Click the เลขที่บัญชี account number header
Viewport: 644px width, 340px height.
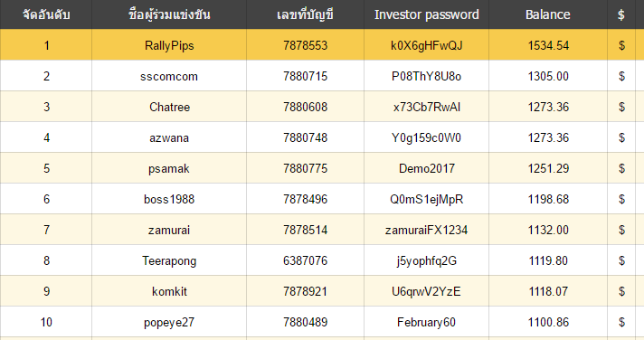(305, 14)
